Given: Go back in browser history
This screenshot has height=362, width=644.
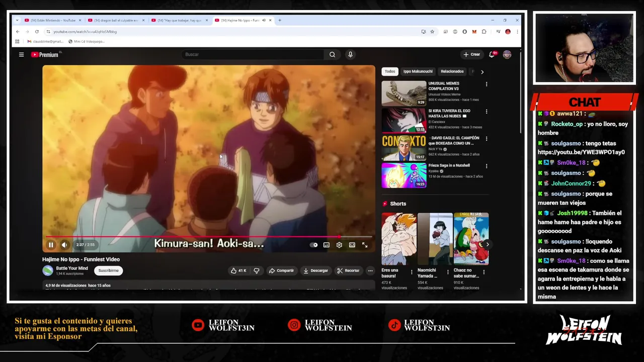Looking at the screenshot, I should [17, 31].
